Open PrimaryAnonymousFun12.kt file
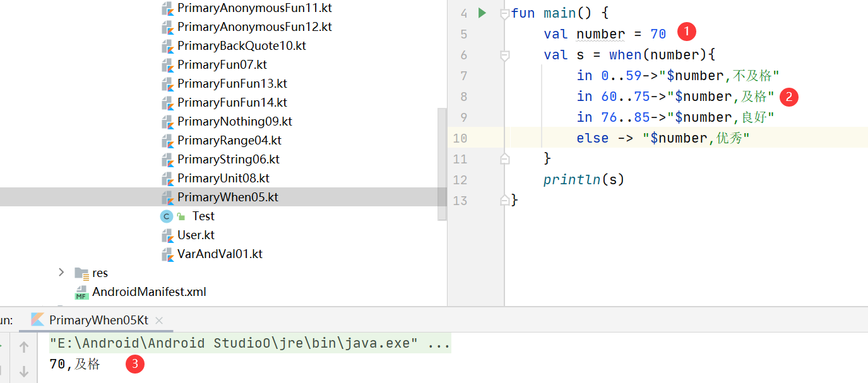The width and height of the screenshot is (868, 383). point(254,27)
